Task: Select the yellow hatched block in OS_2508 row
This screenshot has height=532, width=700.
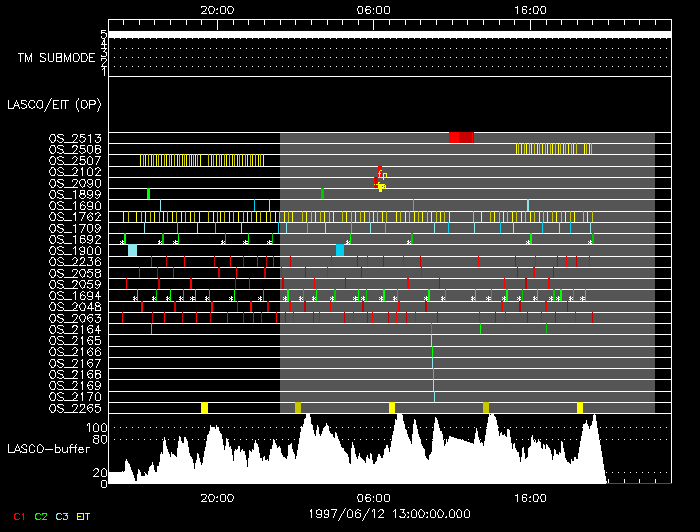Action: (x=553, y=149)
